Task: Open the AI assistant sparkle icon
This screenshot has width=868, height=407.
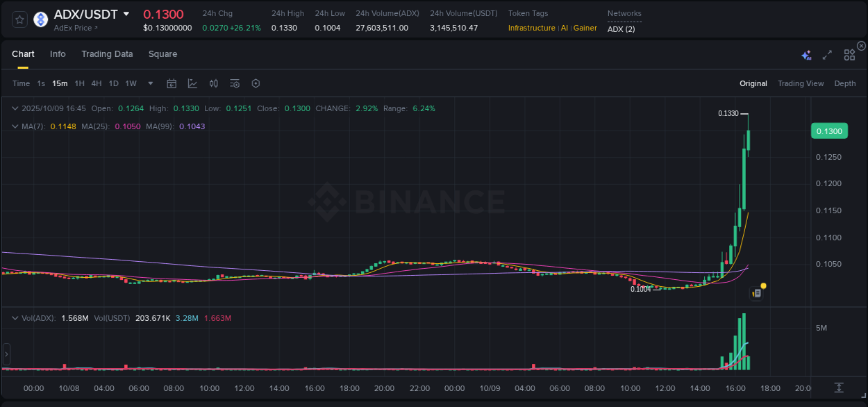Action: tap(806, 53)
